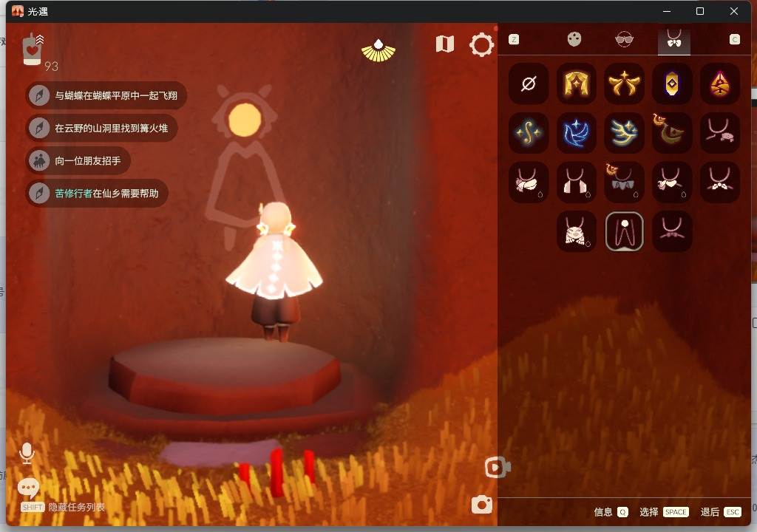The width and height of the screenshot is (757, 532).
Task: Open the map icon
Action: [444, 44]
